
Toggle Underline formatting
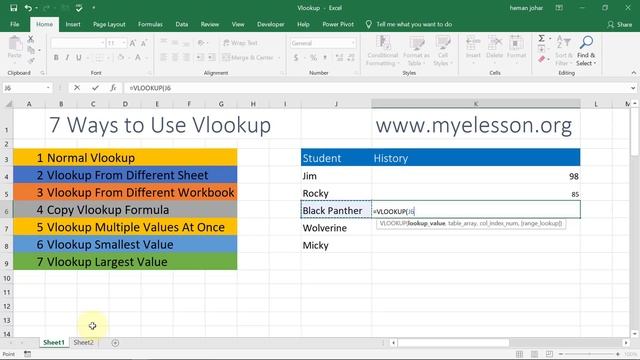click(79, 58)
